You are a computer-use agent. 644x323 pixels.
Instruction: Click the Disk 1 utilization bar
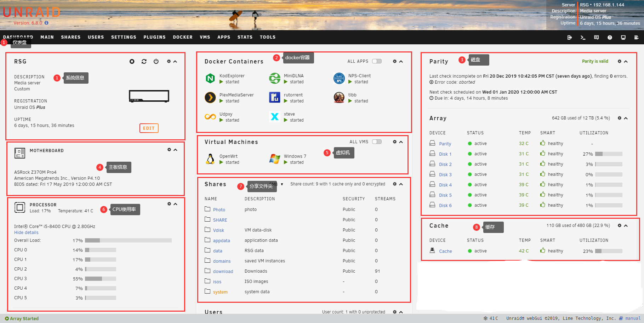point(609,154)
